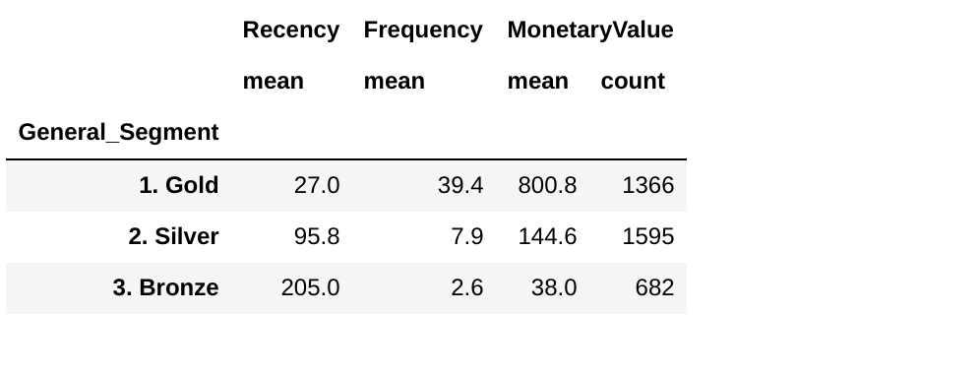Click the Gold monetary mean 800.8
This screenshot has height=376, width=980.
click(x=547, y=185)
